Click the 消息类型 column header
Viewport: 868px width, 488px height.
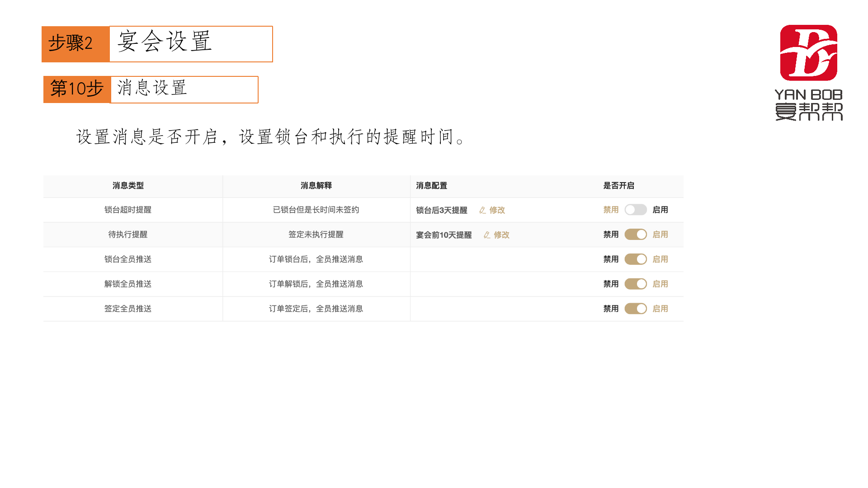point(128,186)
